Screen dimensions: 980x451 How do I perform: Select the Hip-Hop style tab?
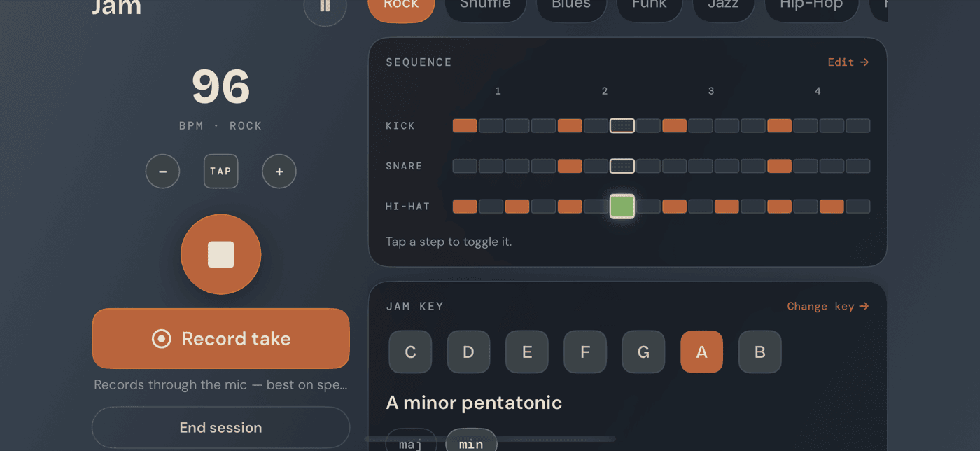[x=811, y=7]
